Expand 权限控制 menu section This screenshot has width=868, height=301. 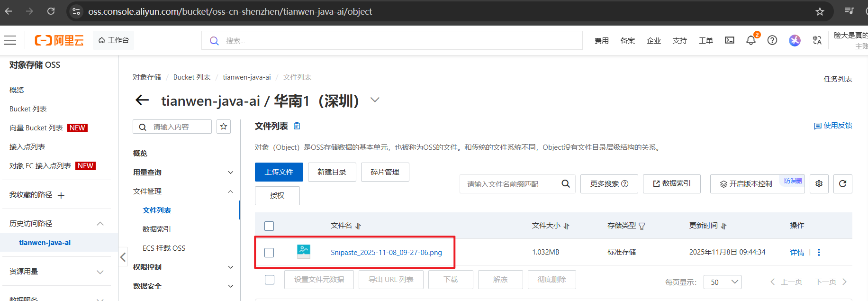click(x=230, y=267)
